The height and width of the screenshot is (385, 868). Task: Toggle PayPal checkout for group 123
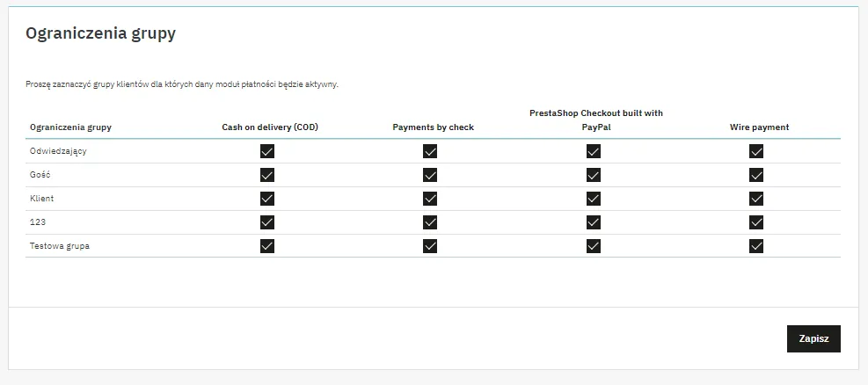pyautogui.click(x=594, y=222)
